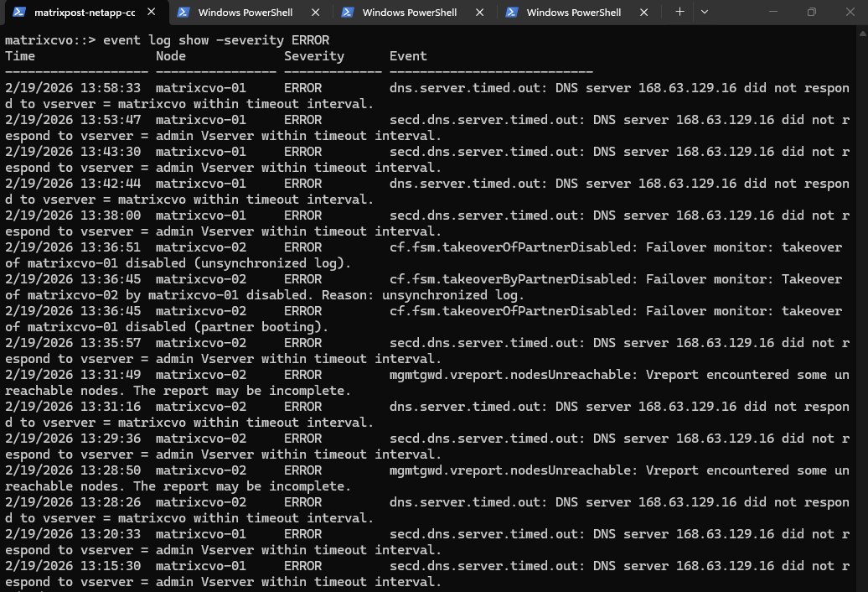The image size is (868, 592).
Task: Click PowerShell icon on matrixpost-netapp-cc tab
Action: click(18, 12)
